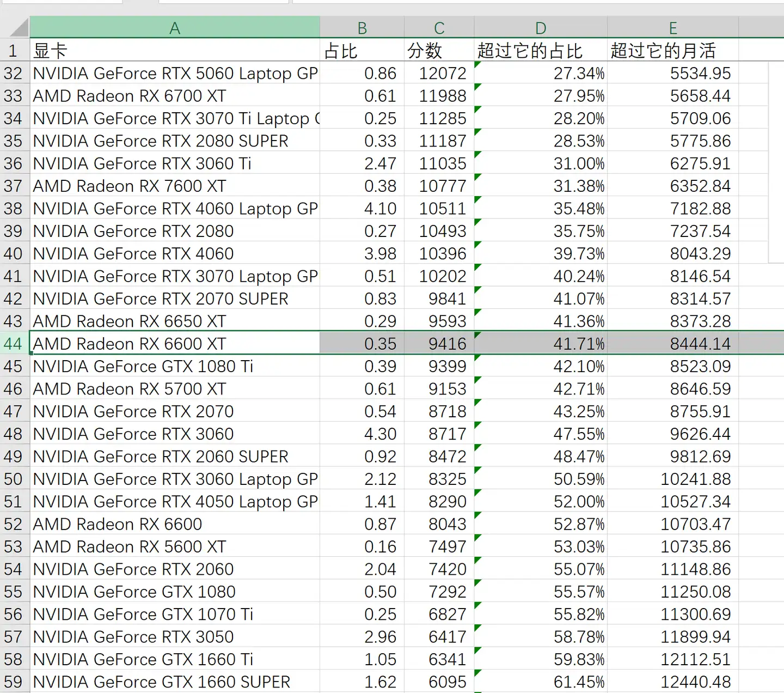784x693 pixels.
Task: Click share value 4.30
Action: click(x=362, y=434)
